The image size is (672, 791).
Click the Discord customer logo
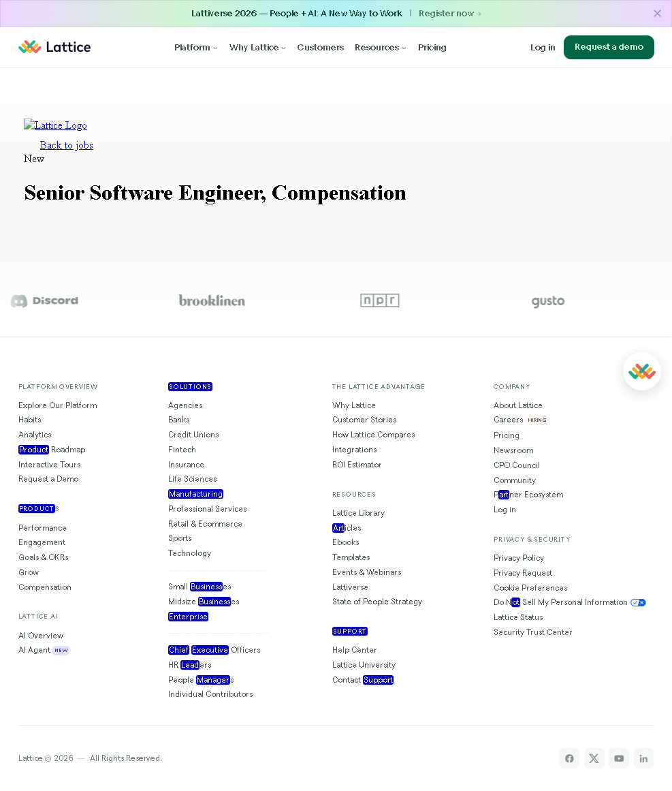[44, 300]
